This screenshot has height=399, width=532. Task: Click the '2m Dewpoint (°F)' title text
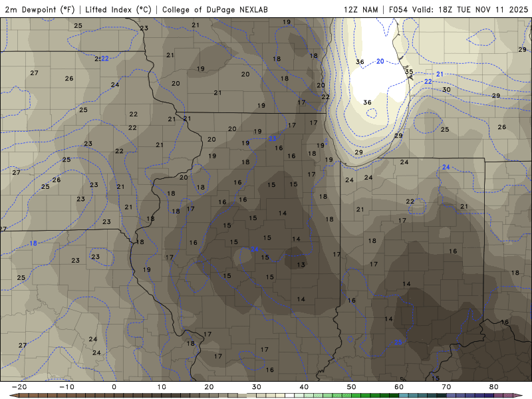[x=40, y=9]
